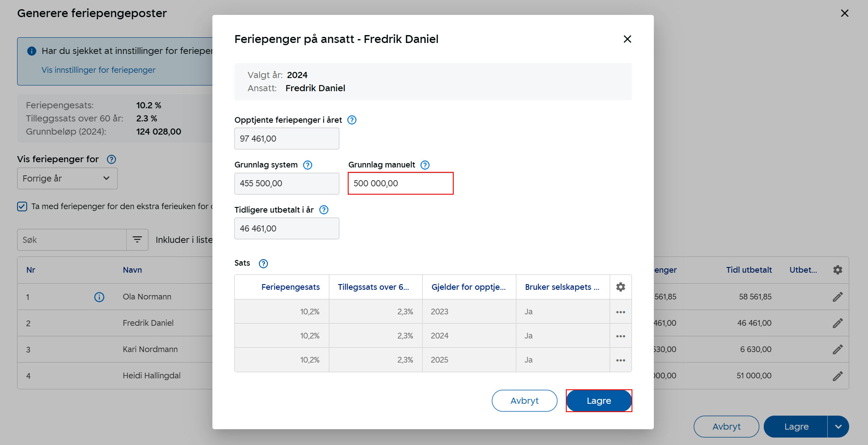Click Lagre button in the dialog

[599, 401]
